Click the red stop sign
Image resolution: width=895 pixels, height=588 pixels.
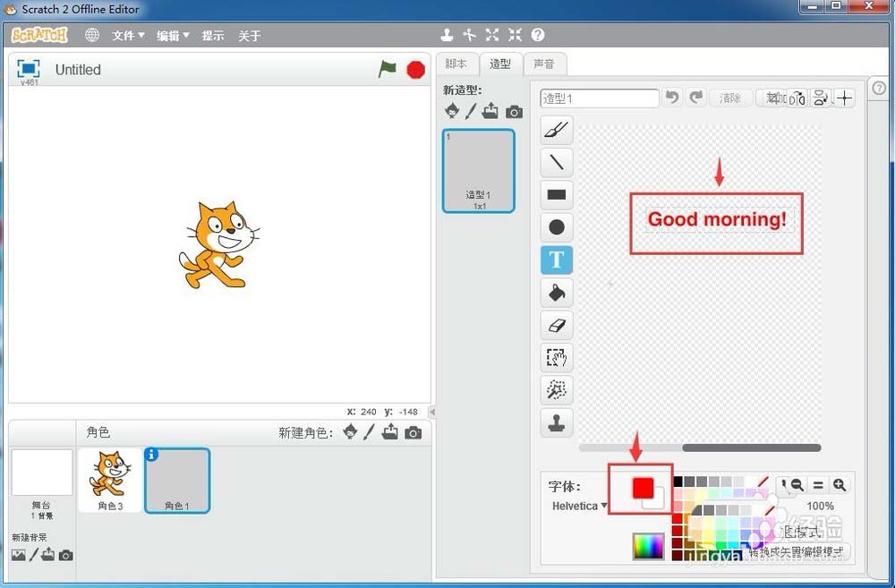tap(415, 70)
